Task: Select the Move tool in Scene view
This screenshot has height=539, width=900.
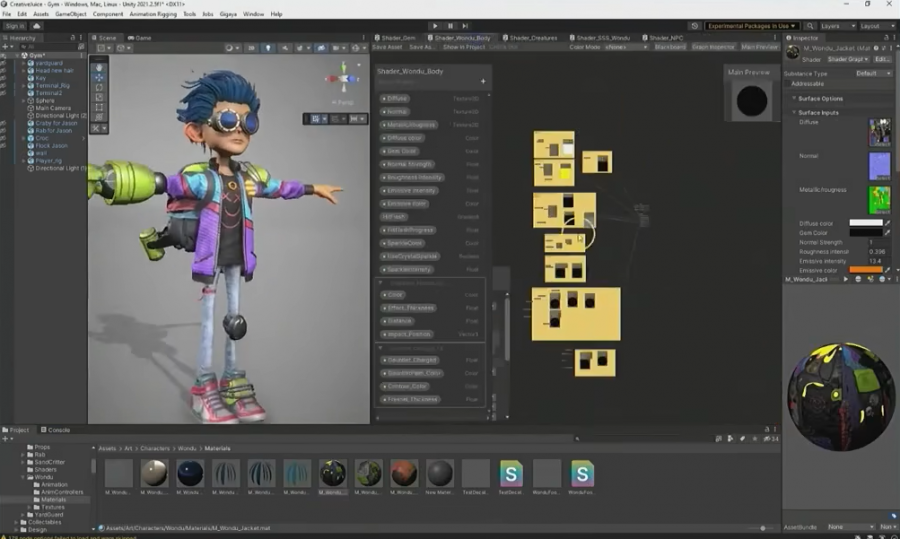Action: point(99,77)
